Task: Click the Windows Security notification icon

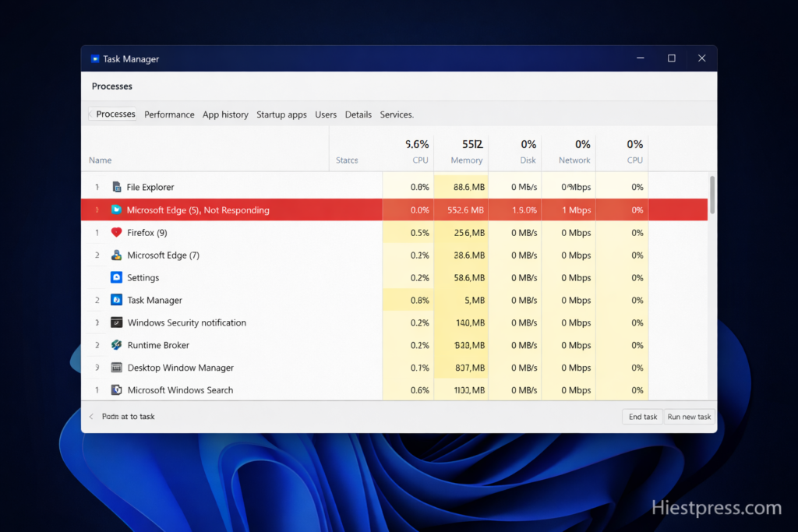Action: click(117, 322)
